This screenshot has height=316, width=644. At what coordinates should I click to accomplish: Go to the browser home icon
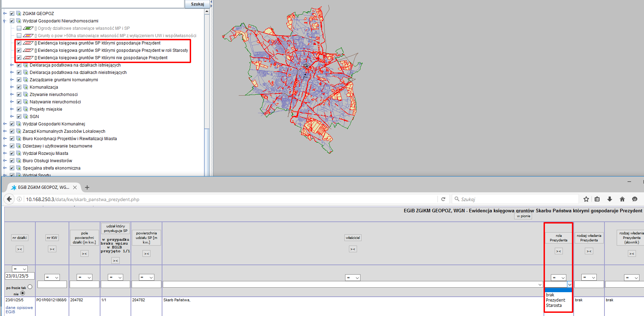[622, 199]
